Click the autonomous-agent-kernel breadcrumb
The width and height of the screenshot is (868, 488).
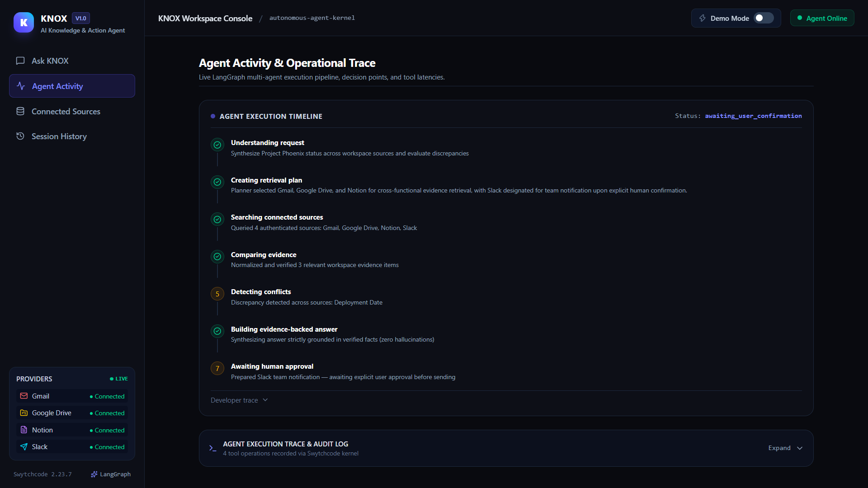312,18
